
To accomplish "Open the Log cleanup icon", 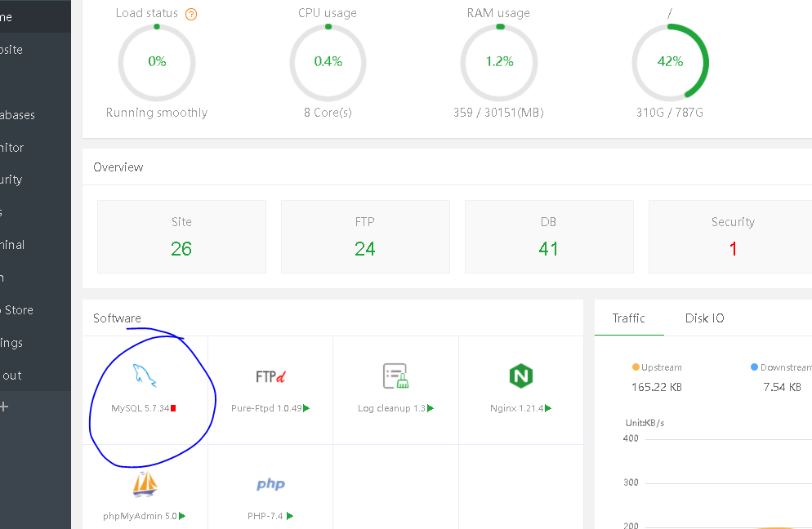I will (395, 376).
